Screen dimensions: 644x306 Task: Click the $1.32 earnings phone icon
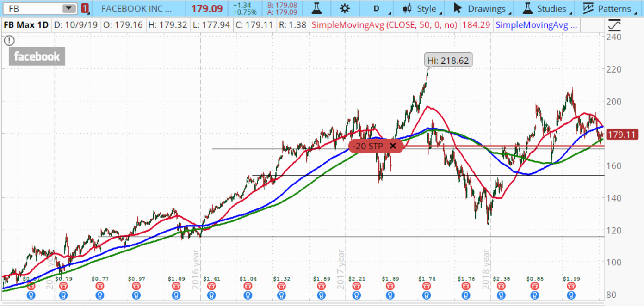[x=281, y=286]
